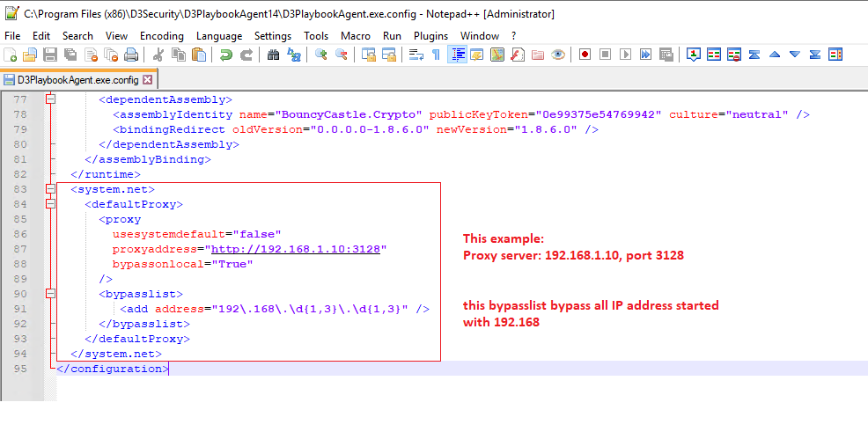
Task: Collapse the defaultProxy fold on line 84
Action: pos(50,204)
